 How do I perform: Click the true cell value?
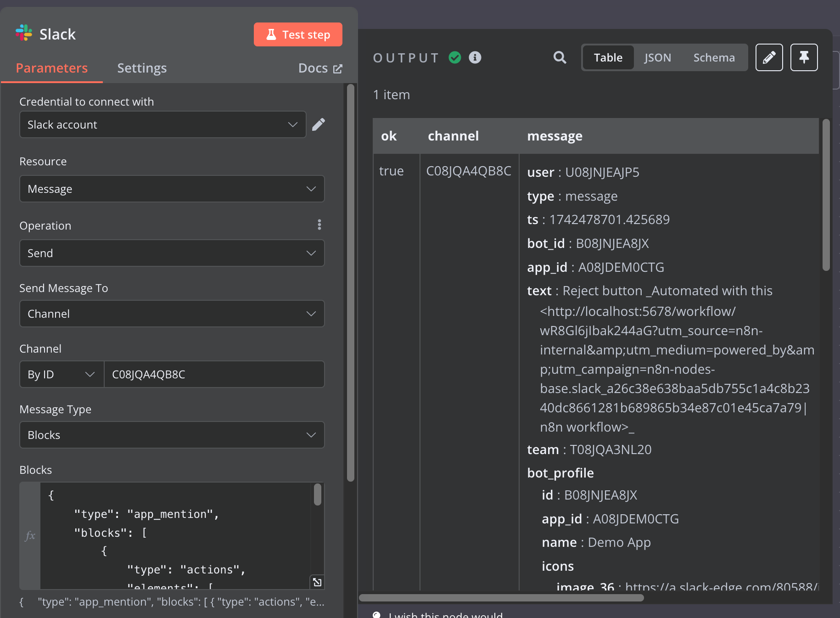(x=391, y=171)
